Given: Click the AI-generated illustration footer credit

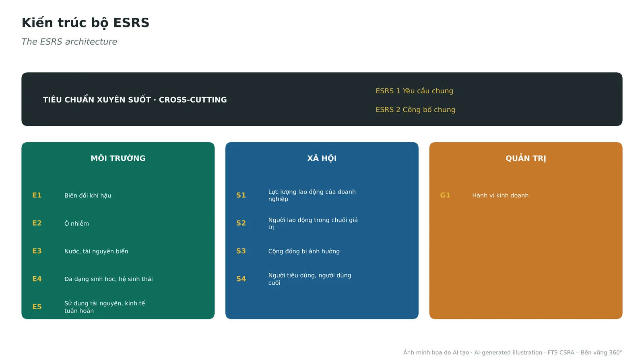Looking at the screenshot, I should coord(513,353).
